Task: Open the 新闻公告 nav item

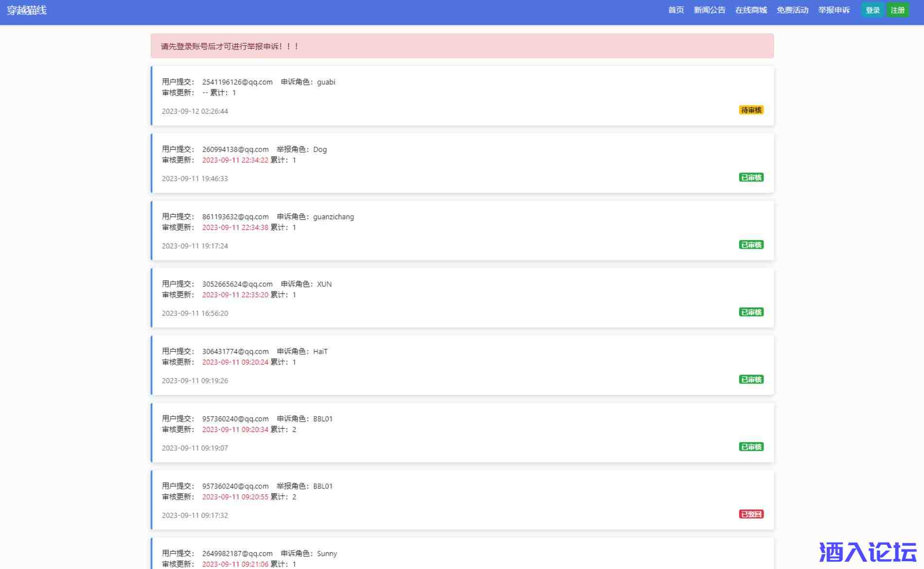Action: point(709,10)
